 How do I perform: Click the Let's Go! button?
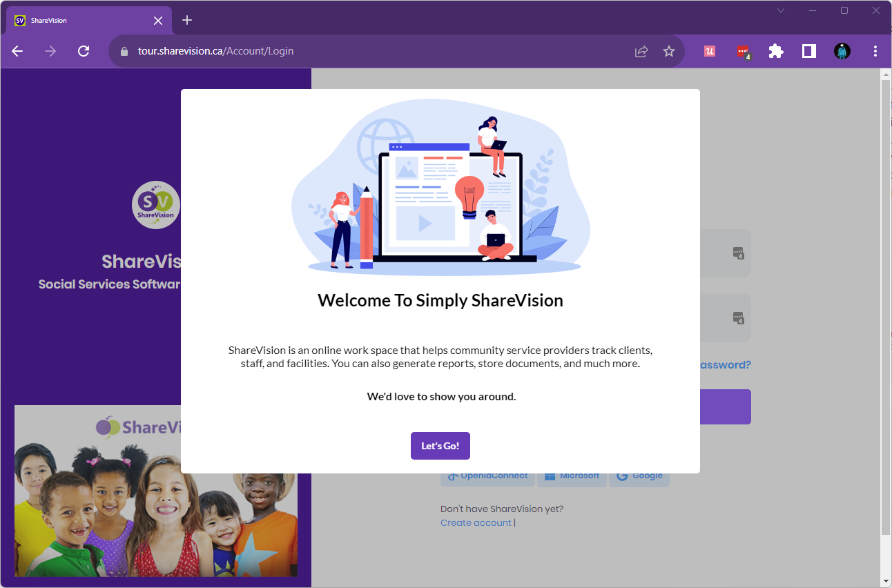click(x=440, y=445)
